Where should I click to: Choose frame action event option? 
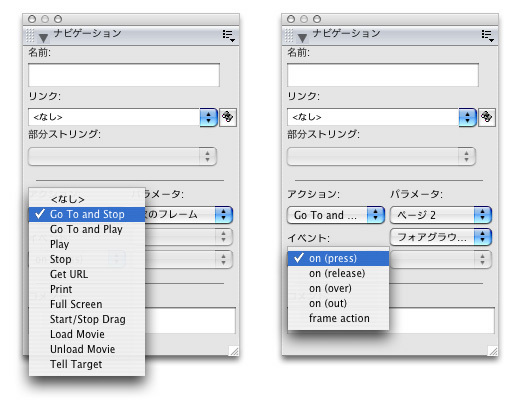click(338, 318)
